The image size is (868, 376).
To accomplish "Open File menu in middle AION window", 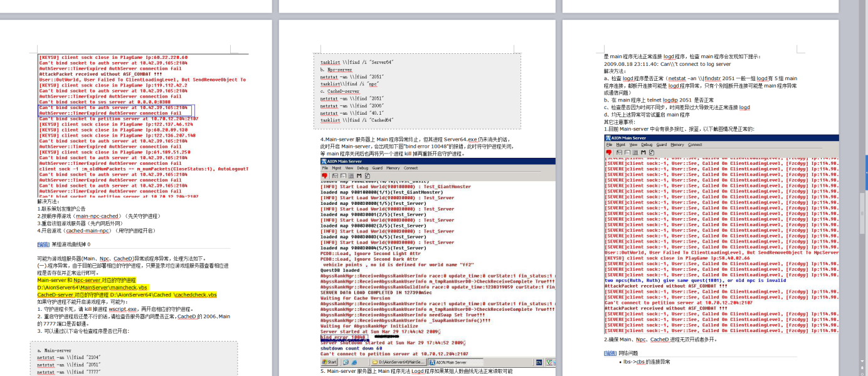I will (x=325, y=168).
